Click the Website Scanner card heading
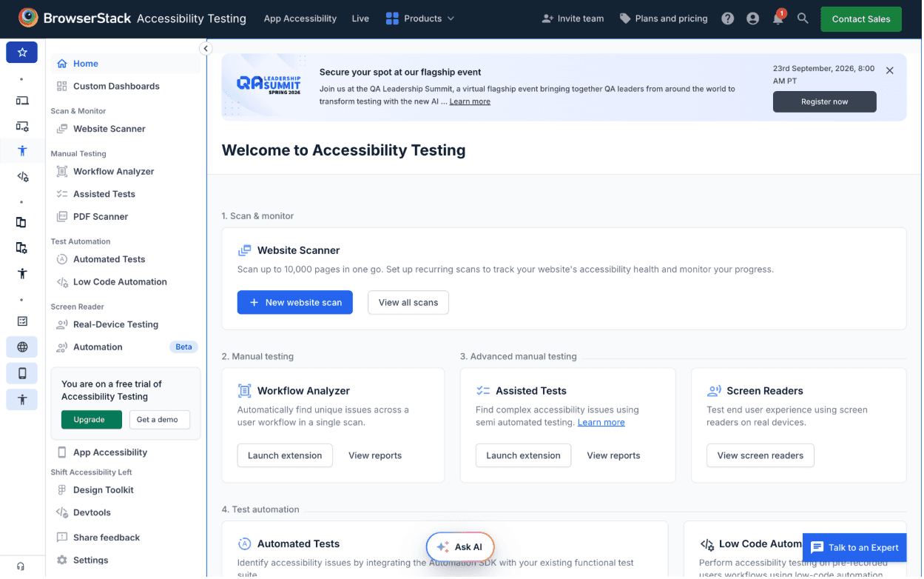 (x=300, y=251)
